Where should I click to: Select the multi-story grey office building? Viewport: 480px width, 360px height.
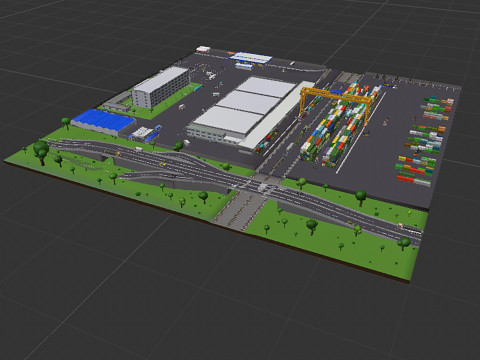[161, 87]
